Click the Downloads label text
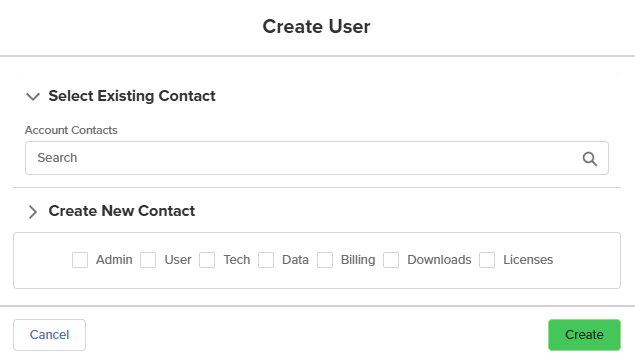The width and height of the screenshot is (635, 362). point(439,260)
